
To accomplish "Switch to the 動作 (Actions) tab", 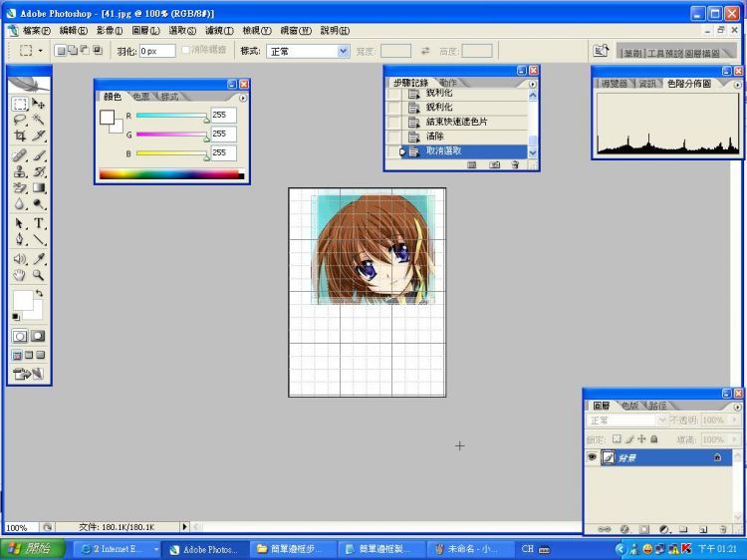I will 449,83.
